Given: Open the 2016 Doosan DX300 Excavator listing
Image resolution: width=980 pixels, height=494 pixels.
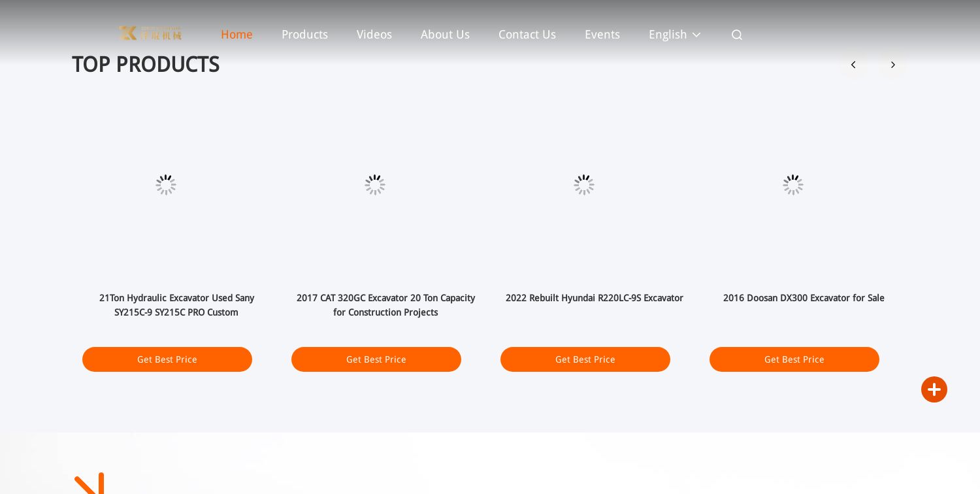Looking at the screenshot, I should pos(804,298).
